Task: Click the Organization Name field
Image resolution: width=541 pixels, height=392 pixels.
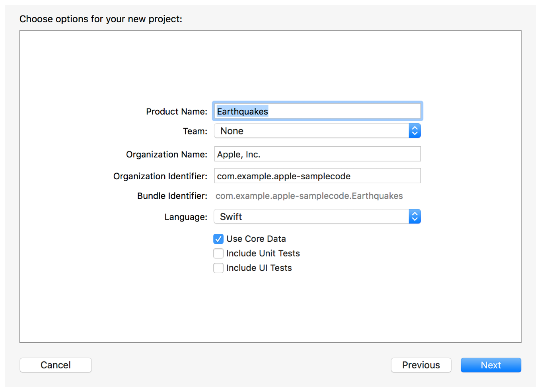Action: pyautogui.click(x=317, y=154)
